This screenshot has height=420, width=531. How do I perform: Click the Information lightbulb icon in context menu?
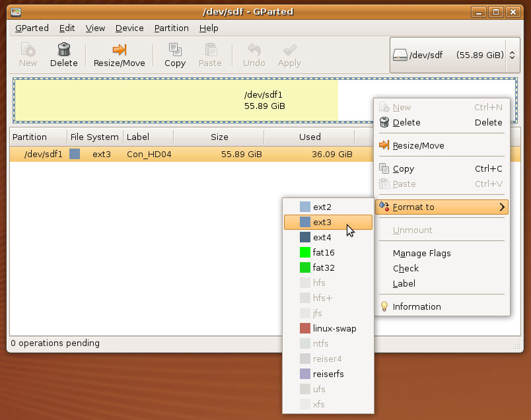384,306
